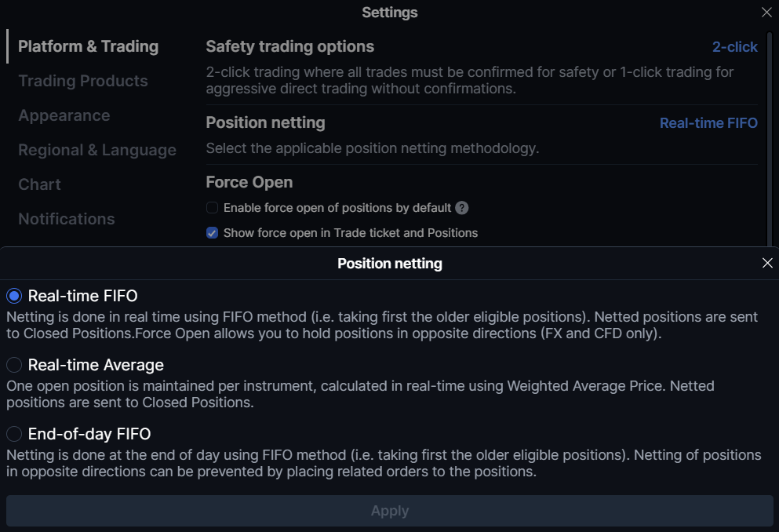Image resolution: width=779 pixels, height=532 pixels.
Task: Close the Settings dialog
Action: click(x=766, y=13)
